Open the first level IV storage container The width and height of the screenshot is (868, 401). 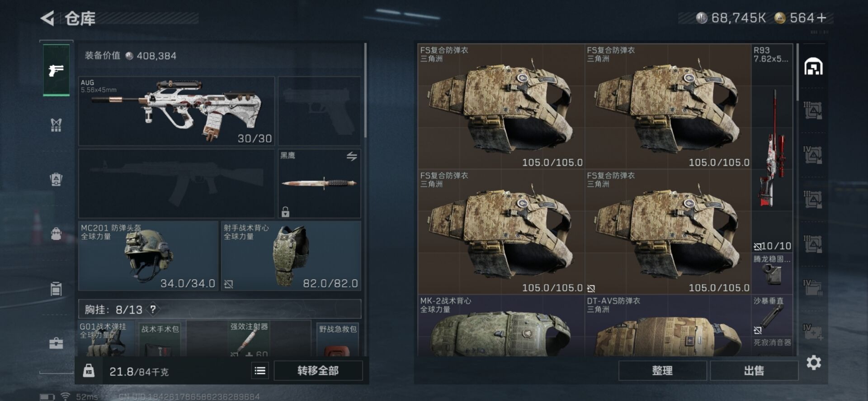tap(813, 155)
